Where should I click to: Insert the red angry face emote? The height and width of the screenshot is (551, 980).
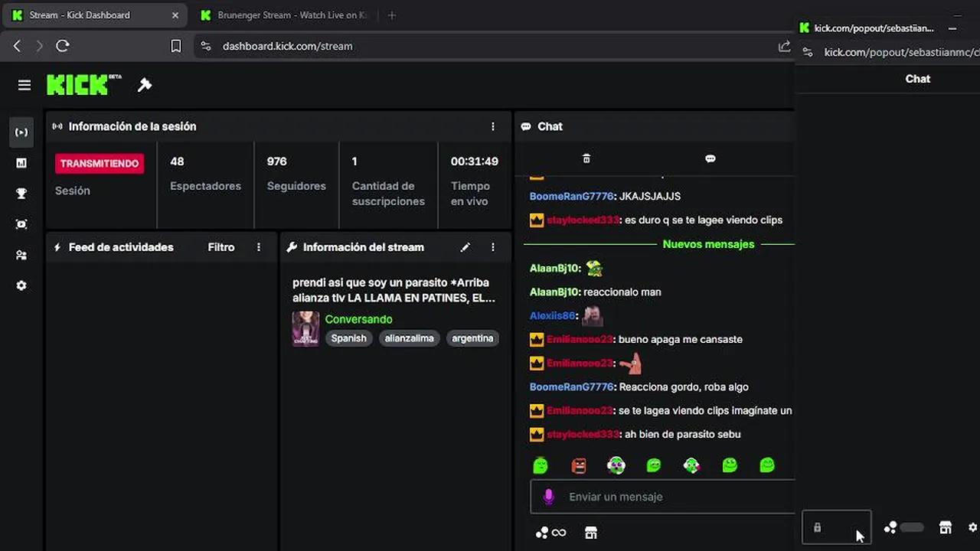point(579,465)
